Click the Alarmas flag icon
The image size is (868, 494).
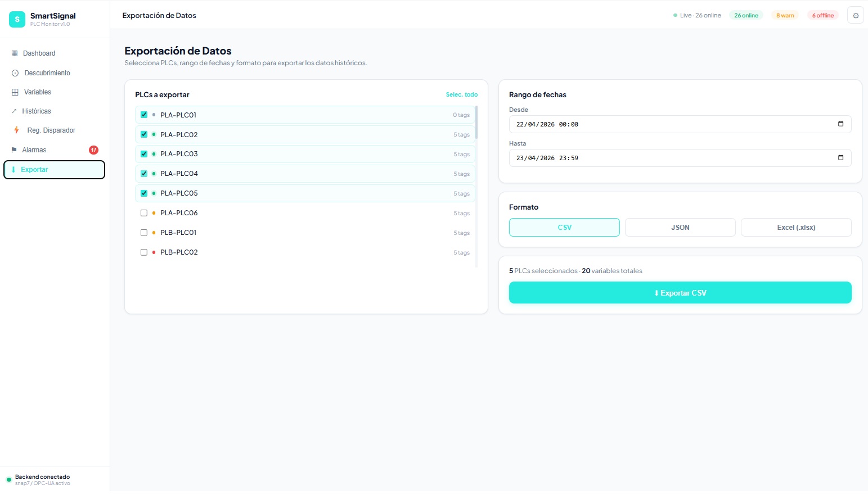14,150
